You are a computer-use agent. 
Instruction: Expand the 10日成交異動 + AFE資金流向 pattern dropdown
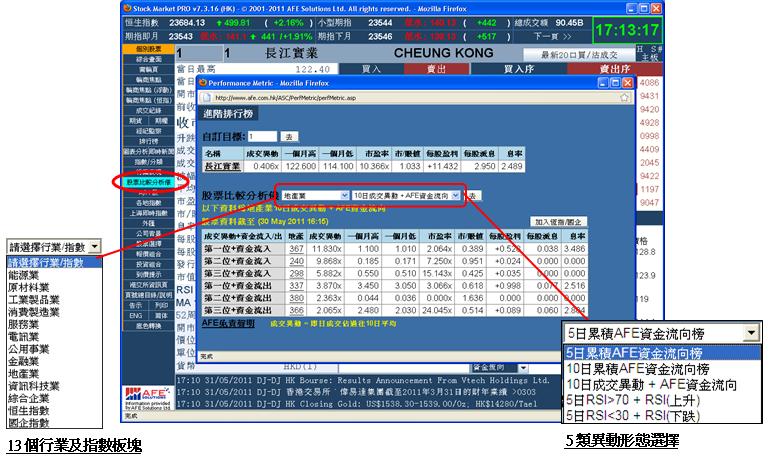click(x=456, y=195)
